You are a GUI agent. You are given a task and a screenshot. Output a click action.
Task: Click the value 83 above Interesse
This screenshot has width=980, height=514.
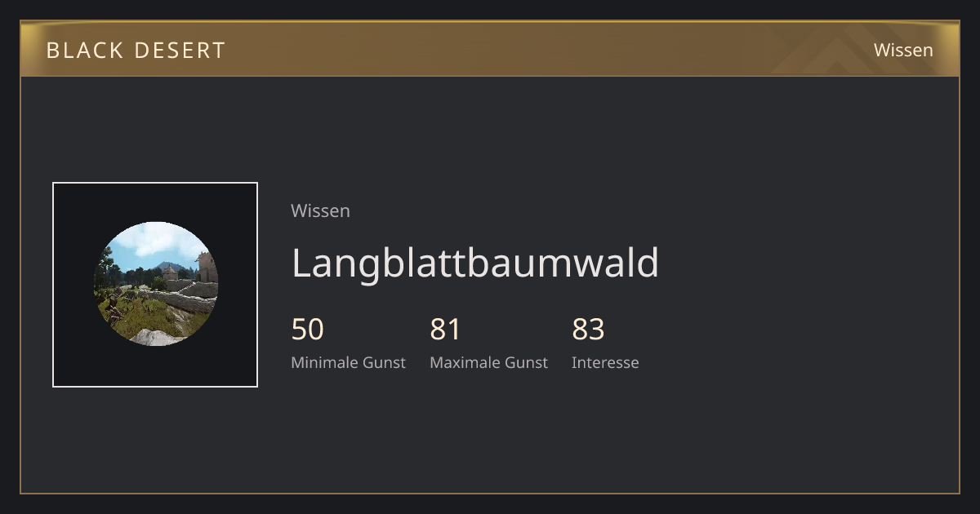pos(588,330)
